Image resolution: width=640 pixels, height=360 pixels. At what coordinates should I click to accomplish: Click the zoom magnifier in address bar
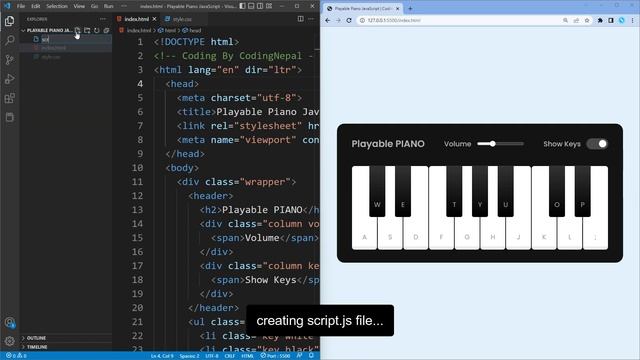(565, 20)
